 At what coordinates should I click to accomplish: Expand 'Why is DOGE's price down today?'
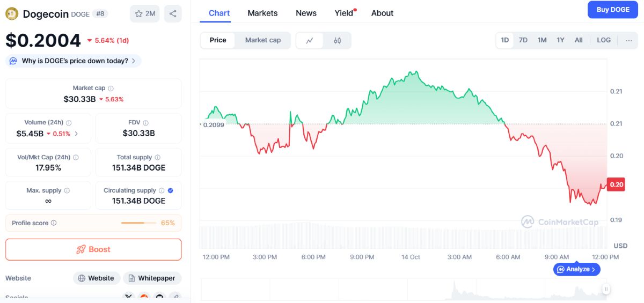[74, 61]
